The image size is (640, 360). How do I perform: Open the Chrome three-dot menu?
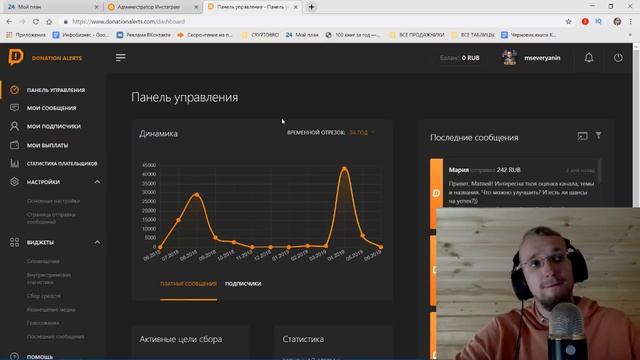tap(631, 22)
